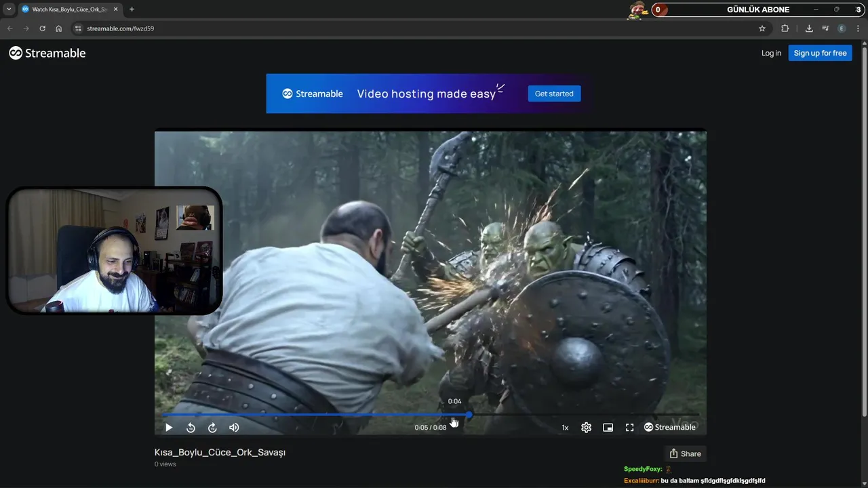The image size is (868, 488).
Task: Click the address bar URL
Action: [121, 28]
